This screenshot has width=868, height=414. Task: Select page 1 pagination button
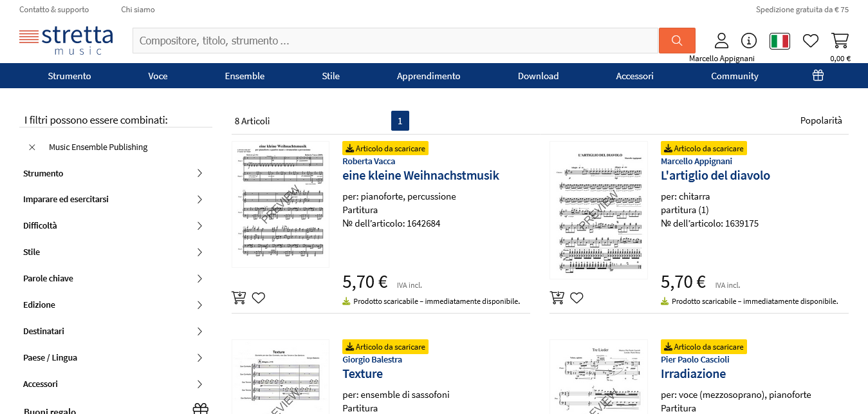(400, 121)
